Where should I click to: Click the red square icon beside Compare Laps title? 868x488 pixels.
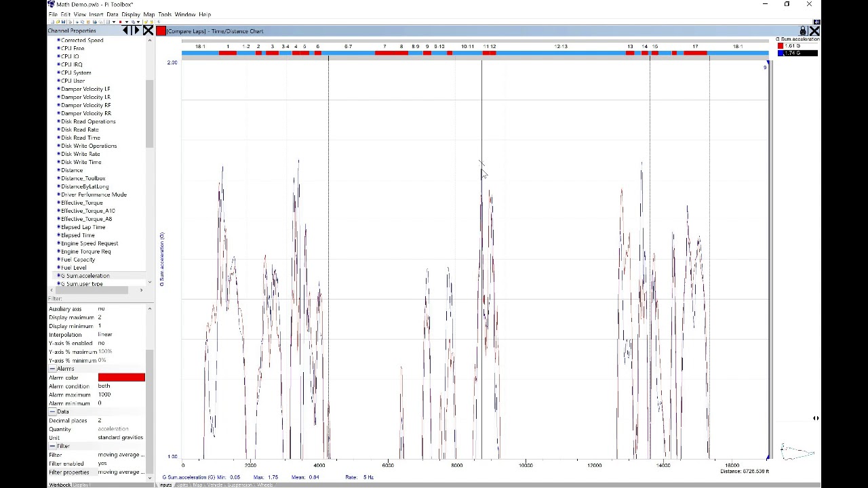coord(161,31)
